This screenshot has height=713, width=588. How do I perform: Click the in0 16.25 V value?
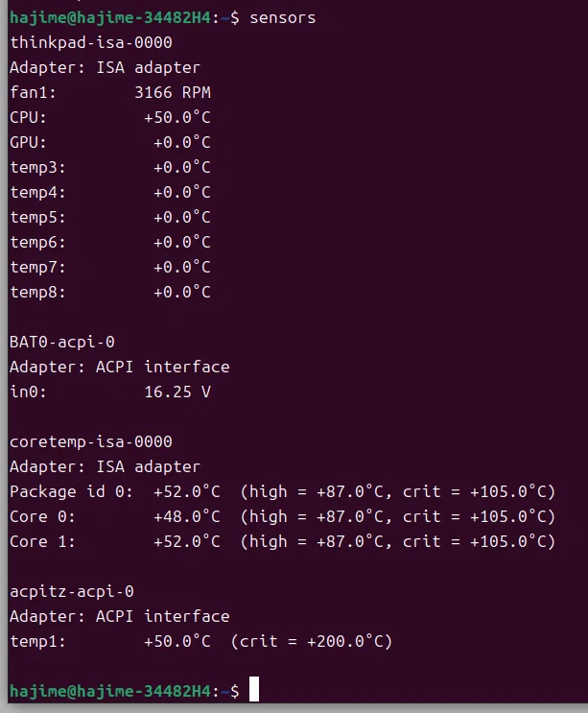pyautogui.click(x=177, y=392)
